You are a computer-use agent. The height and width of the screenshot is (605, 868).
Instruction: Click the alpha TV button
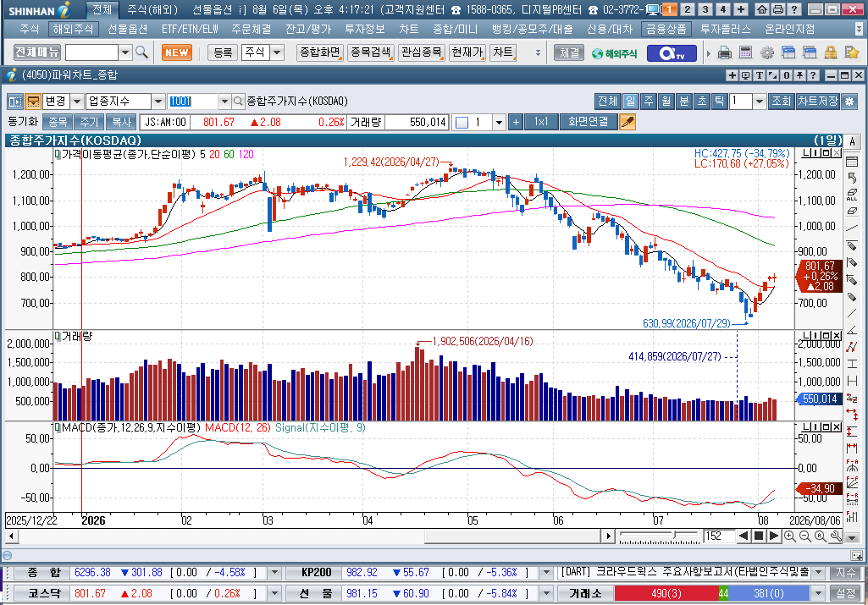click(x=672, y=53)
